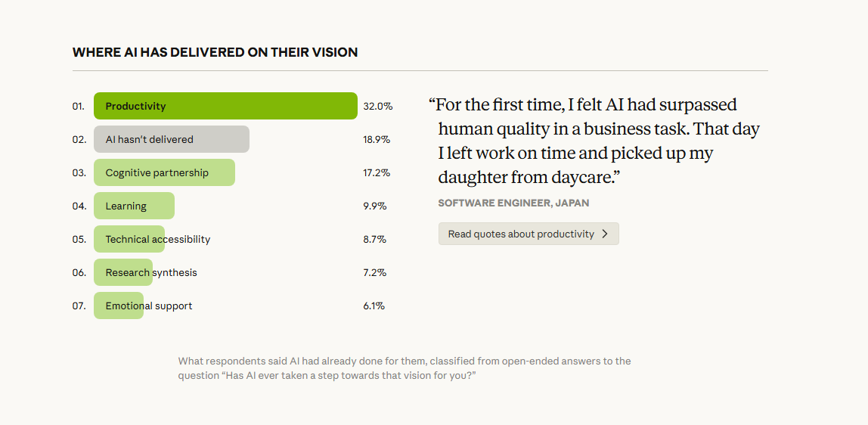Viewport: 868px width, 425px height.
Task: Click the 18.9% percentage label
Action: click(x=377, y=139)
